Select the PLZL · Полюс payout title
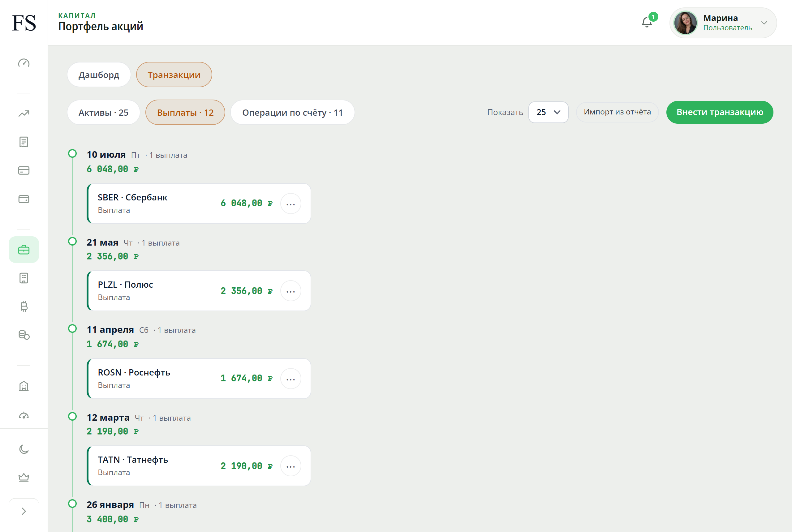This screenshot has height=532, width=792. pyautogui.click(x=125, y=285)
